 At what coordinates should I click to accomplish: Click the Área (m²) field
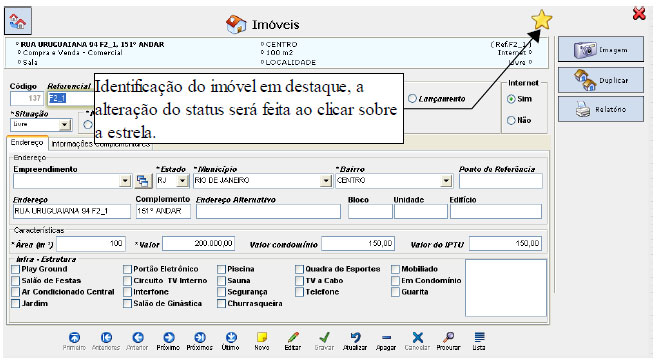pyautogui.click(x=91, y=244)
